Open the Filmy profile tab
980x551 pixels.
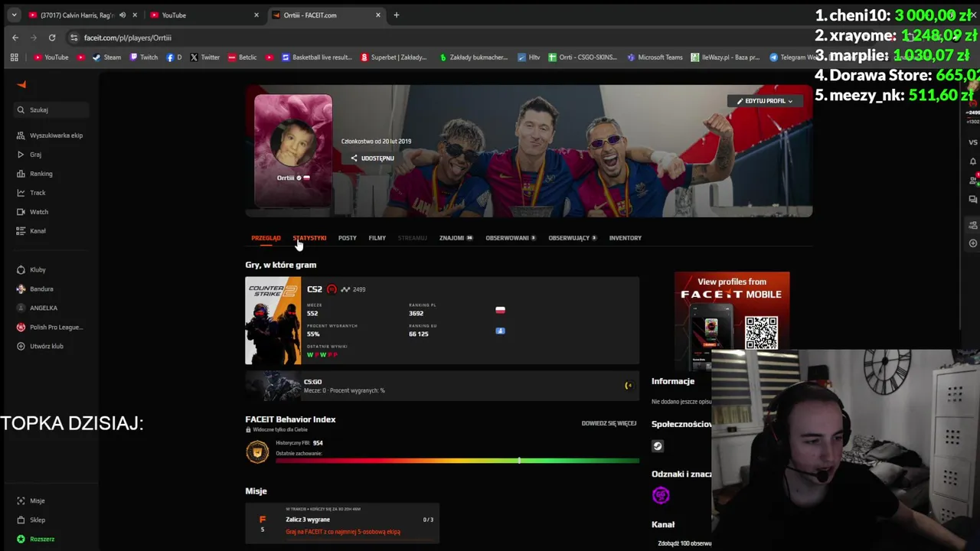click(377, 238)
